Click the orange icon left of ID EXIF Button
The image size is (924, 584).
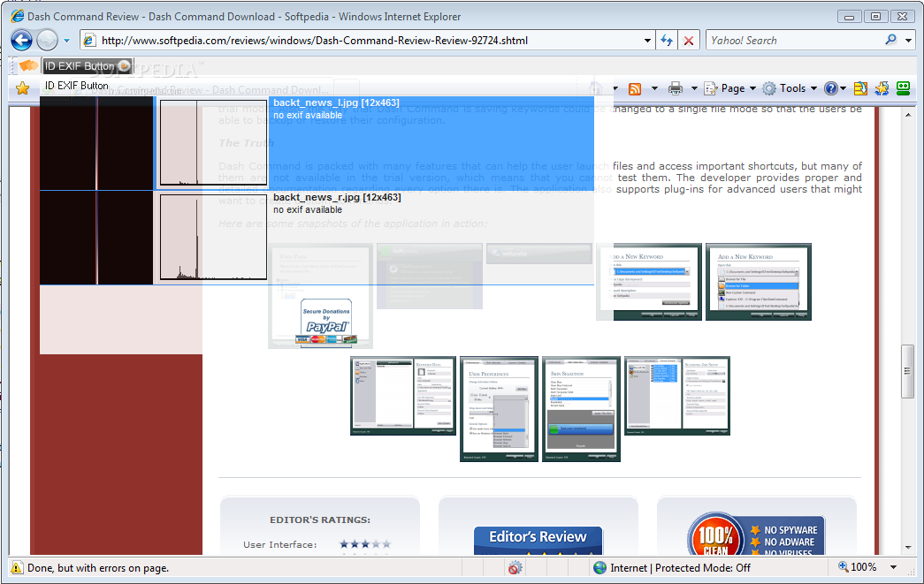point(27,65)
